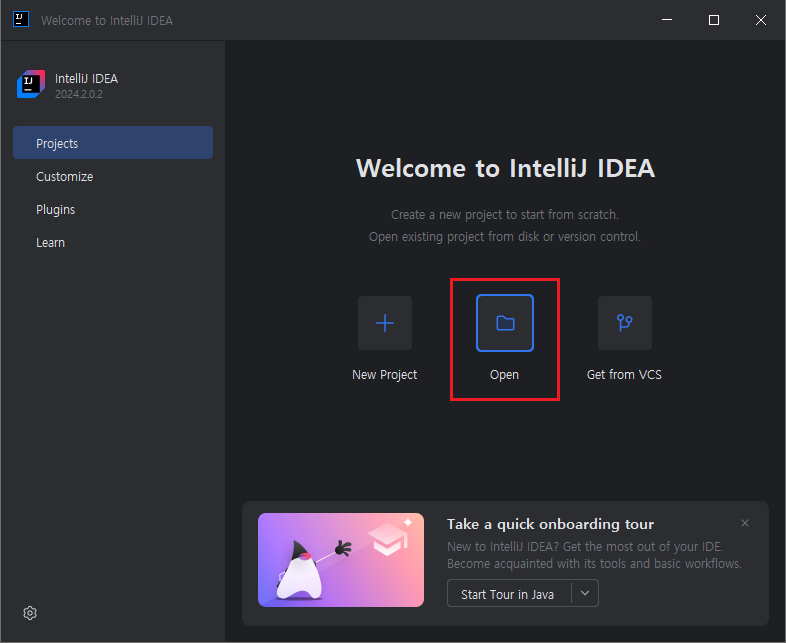786x643 pixels.
Task: Click the Get from VCS branch icon
Action: pos(625,323)
